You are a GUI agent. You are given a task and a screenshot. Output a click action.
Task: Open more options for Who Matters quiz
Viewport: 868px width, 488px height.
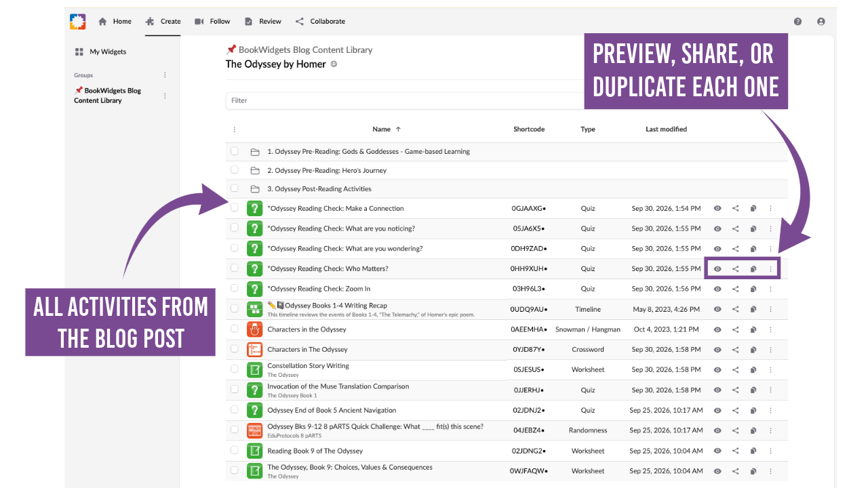coord(771,269)
